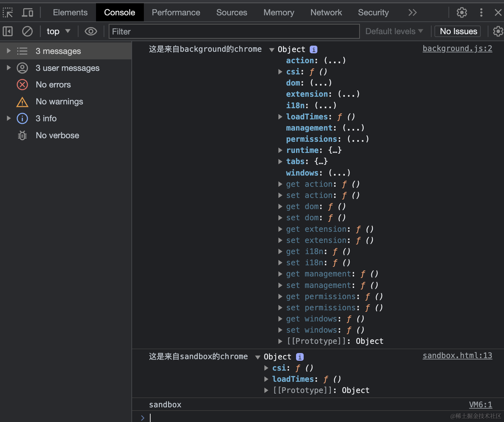Switch to the Network tab

click(326, 12)
